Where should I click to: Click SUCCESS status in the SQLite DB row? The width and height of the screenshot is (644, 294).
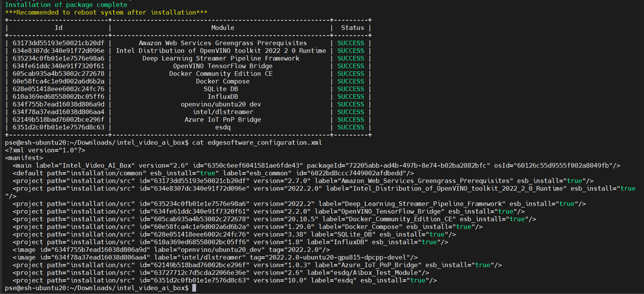[351, 89]
